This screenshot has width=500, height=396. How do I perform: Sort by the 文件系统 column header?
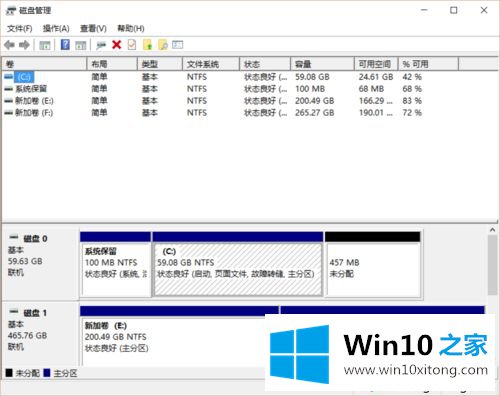(x=211, y=64)
